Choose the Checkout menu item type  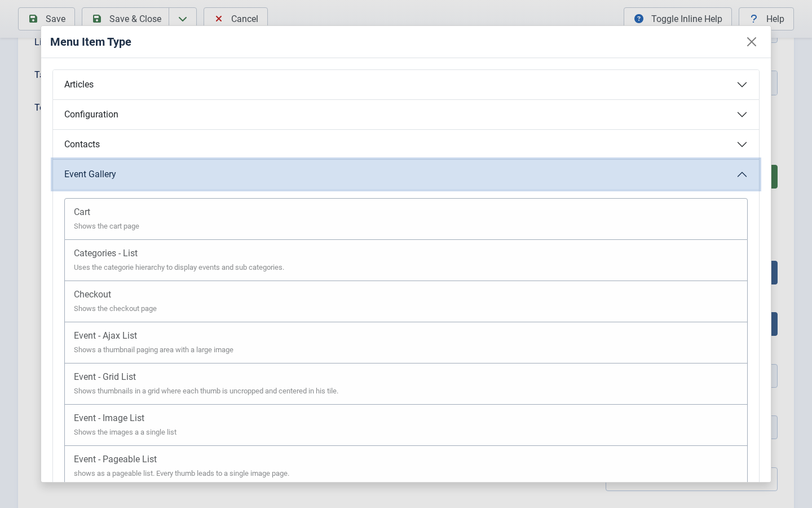(x=406, y=301)
